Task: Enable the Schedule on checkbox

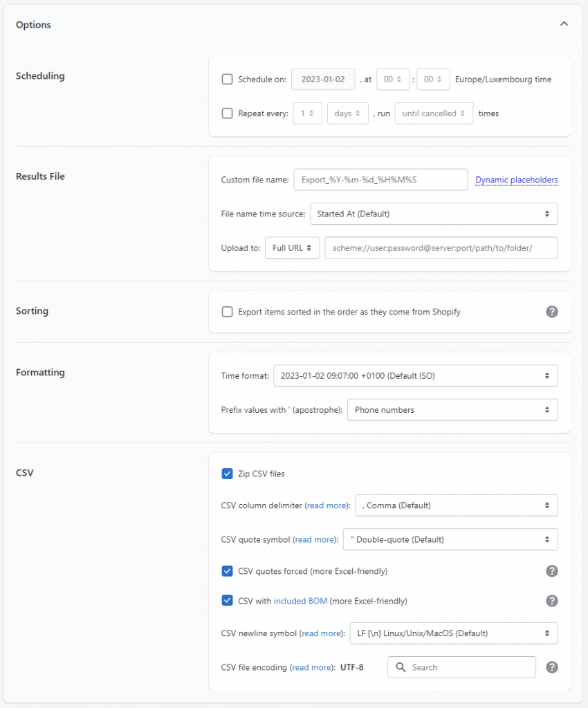Action: pyautogui.click(x=227, y=79)
